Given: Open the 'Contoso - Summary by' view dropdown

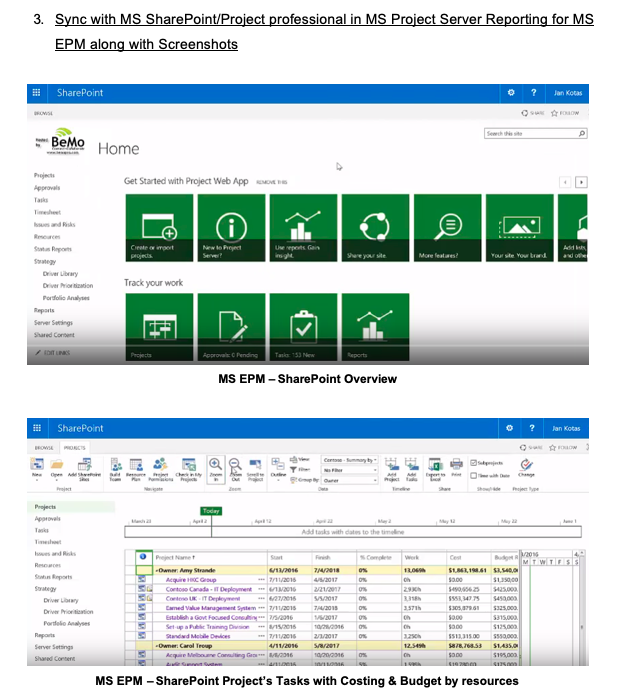Looking at the screenshot, I should 350,460.
